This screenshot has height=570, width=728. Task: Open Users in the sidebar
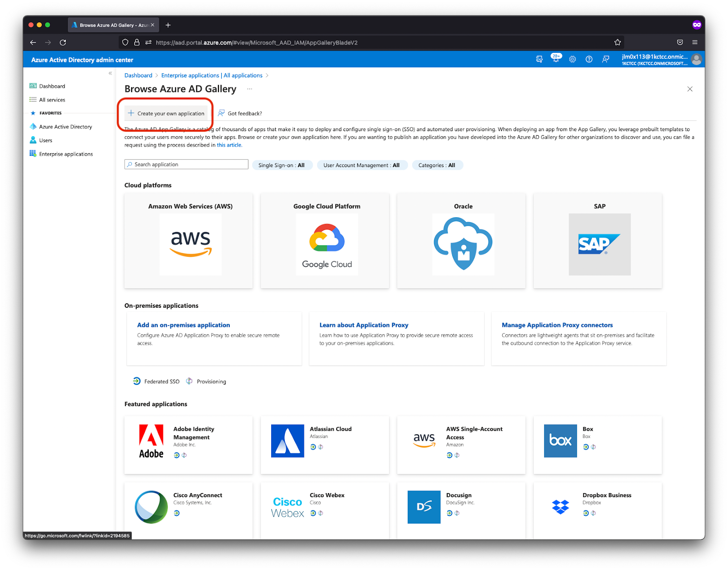click(x=41, y=140)
